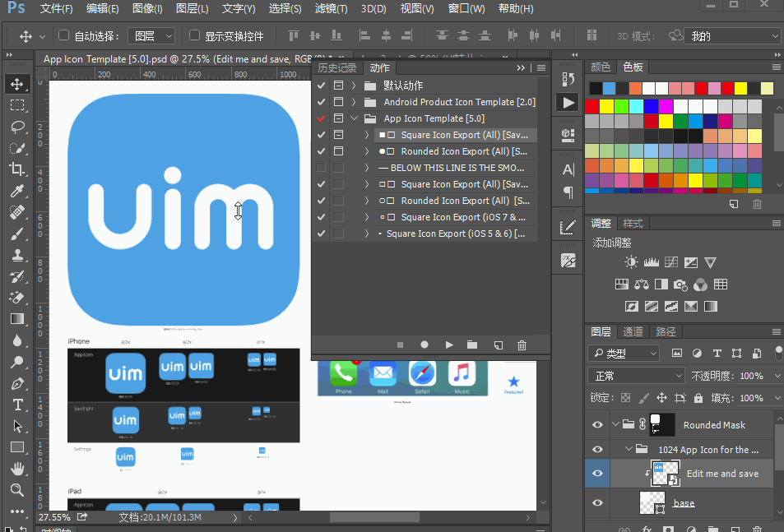Click the stop button in Actions panel
Image resolution: width=784 pixels, height=532 pixels.
400,345
